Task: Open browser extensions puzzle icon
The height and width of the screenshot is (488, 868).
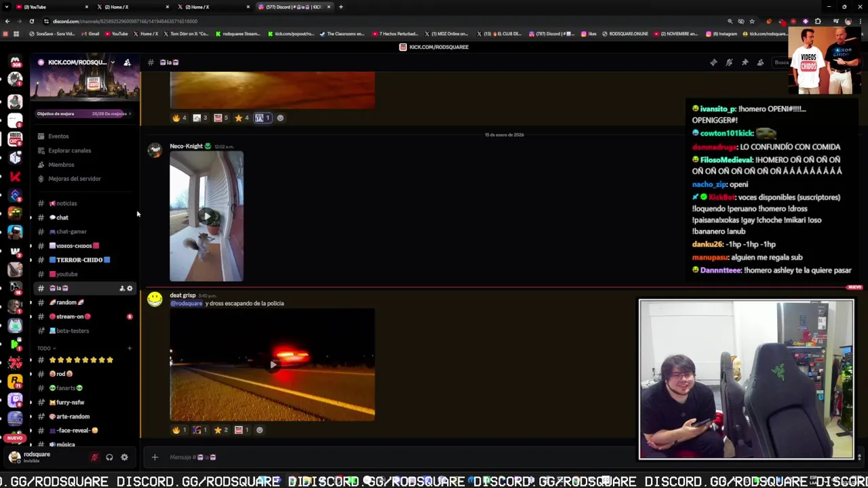Action: pyautogui.click(x=818, y=21)
